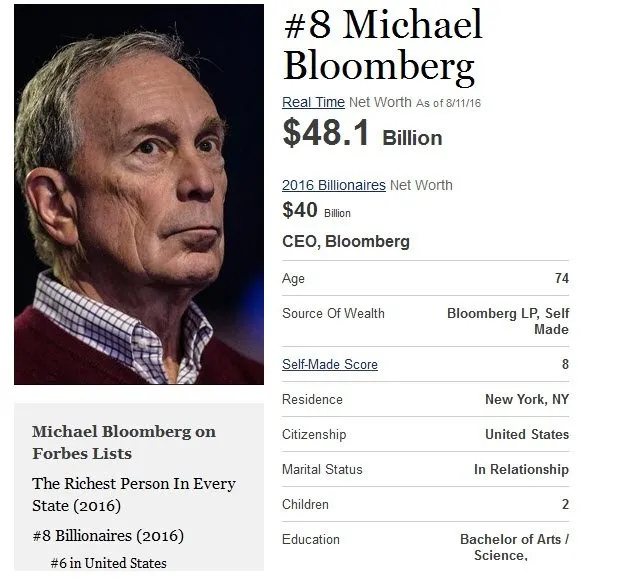Screen dimensions: 618x586
Task: Open the Self-Made Score link
Action: pyautogui.click(x=330, y=365)
